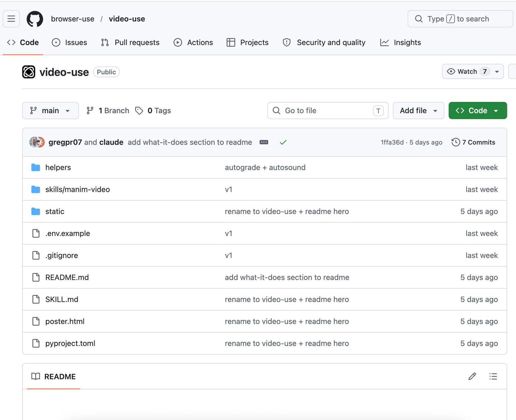Open the 7 Commits history
Viewport: 516px width, 420px height.
click(473, 142)
